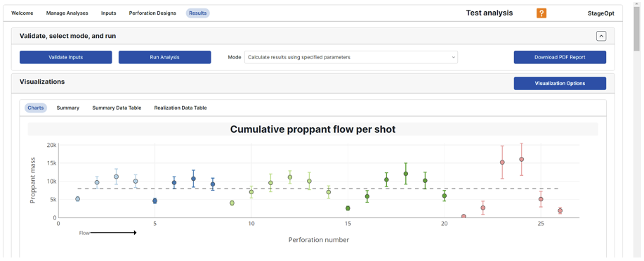The height and width of the screenshot is (261, 644).
Task: Click the orange question mark help icon
Action: click(x=541, y=13)
